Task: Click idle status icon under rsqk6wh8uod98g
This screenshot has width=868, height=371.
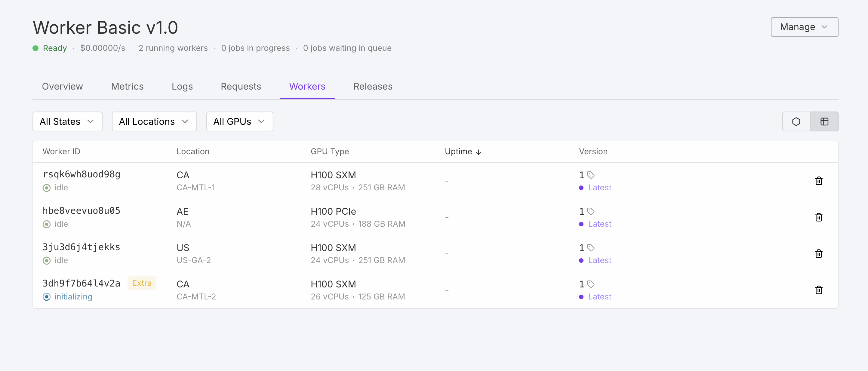Action: (47, 188)
